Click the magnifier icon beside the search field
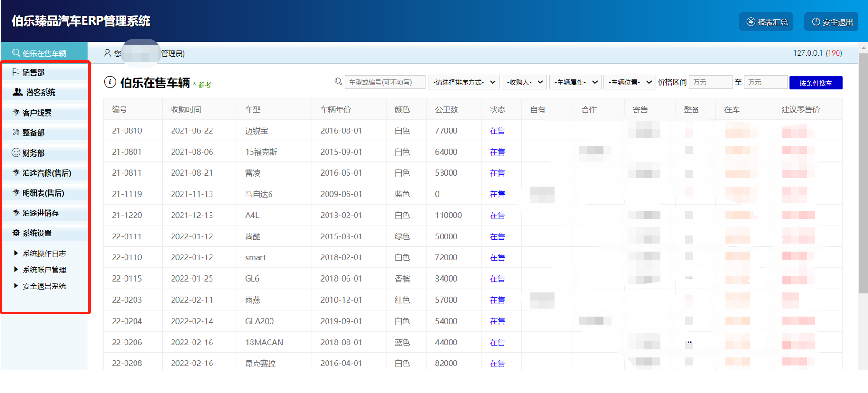This screenshot has width=868, height=393. [338, 82]
